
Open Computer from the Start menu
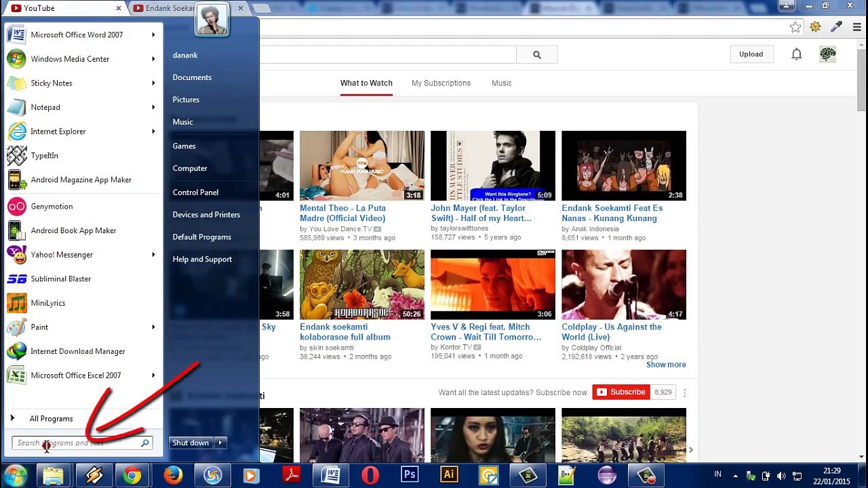pos(190,168)
